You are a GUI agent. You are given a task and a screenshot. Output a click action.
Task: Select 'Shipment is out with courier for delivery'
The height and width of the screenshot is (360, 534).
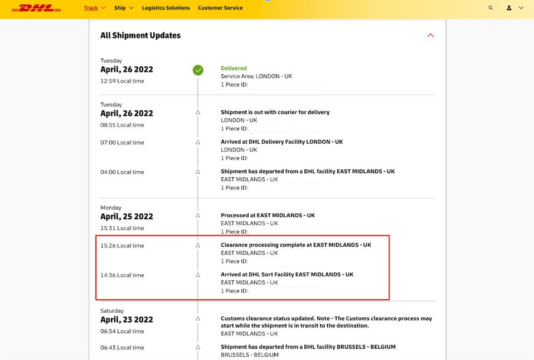pos(275,112)
